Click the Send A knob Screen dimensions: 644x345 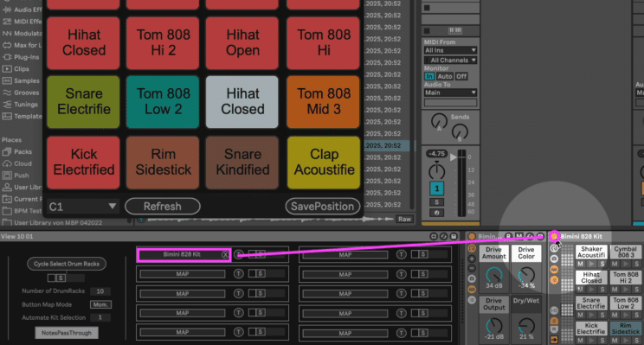[x=439, y=122]
